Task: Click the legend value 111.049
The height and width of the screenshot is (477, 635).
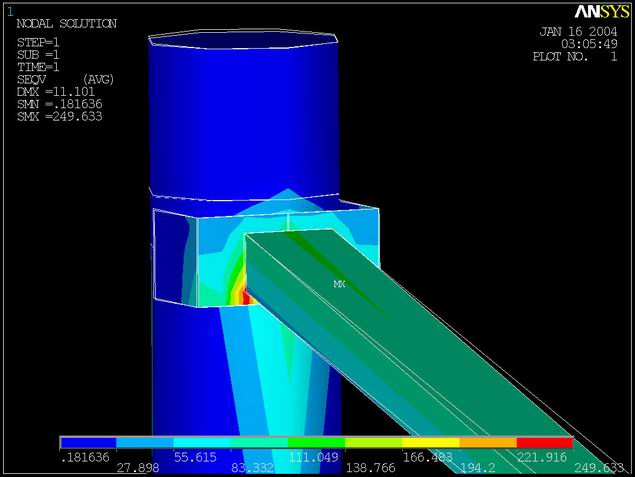Action: tap(313, 457)
